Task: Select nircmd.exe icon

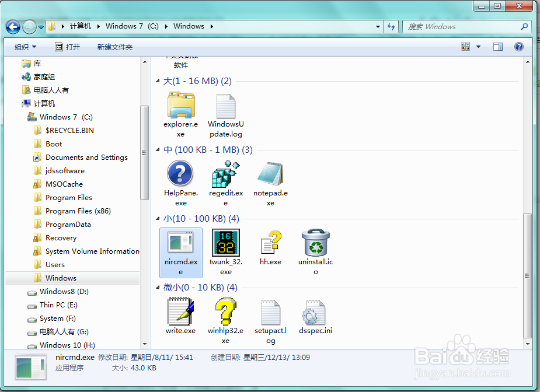Action: pos(180,242)
